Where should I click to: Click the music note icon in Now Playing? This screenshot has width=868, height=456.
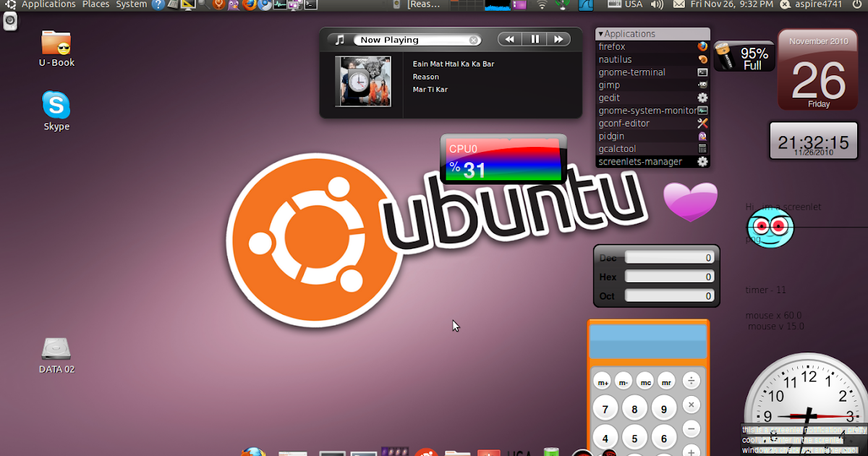(340, 40)
